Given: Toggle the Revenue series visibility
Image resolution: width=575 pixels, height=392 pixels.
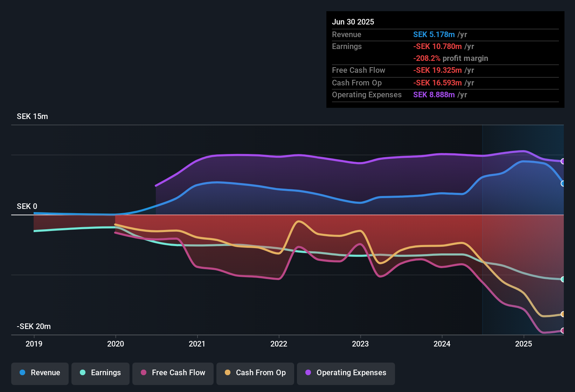Looking at the screenshot, I should click(40, 373).
